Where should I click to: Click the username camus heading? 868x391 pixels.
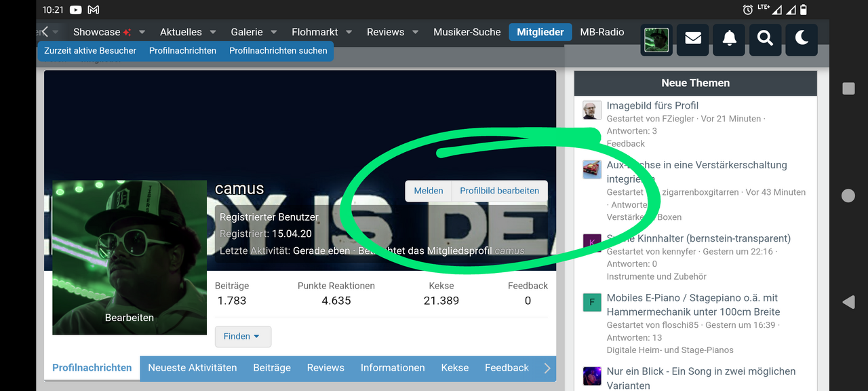pyautogui.click(x=239, y=189)
